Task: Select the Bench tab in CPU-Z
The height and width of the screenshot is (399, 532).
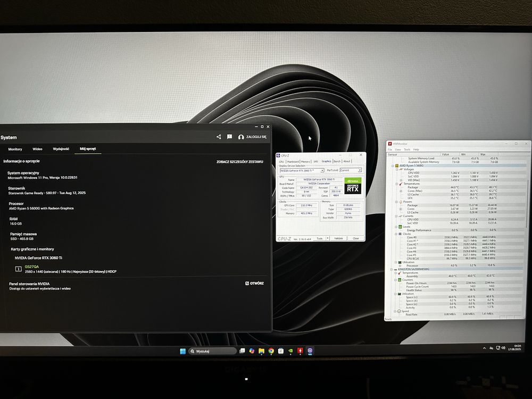Action: pos(337,162)
